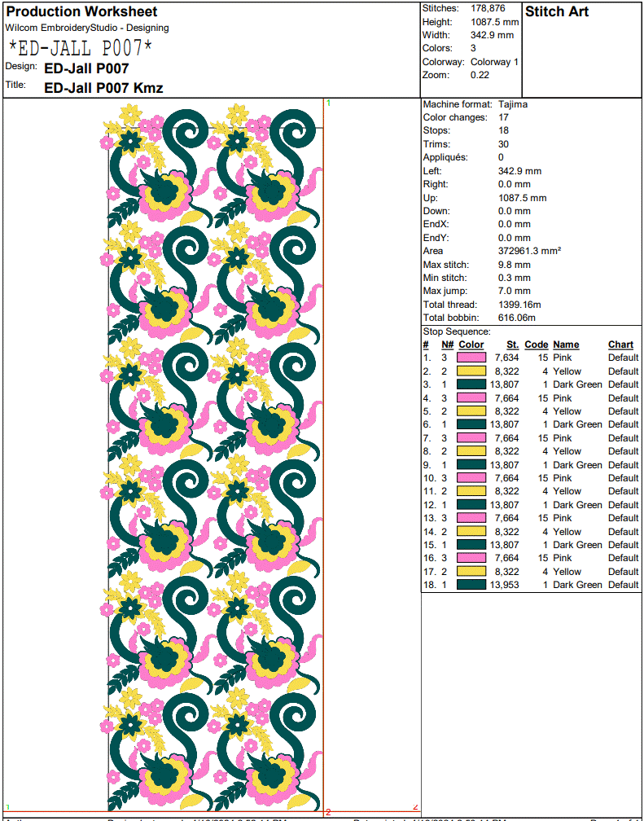Click the Production Worksheet title
Screen dimensions: 644x821
(82, 12)
